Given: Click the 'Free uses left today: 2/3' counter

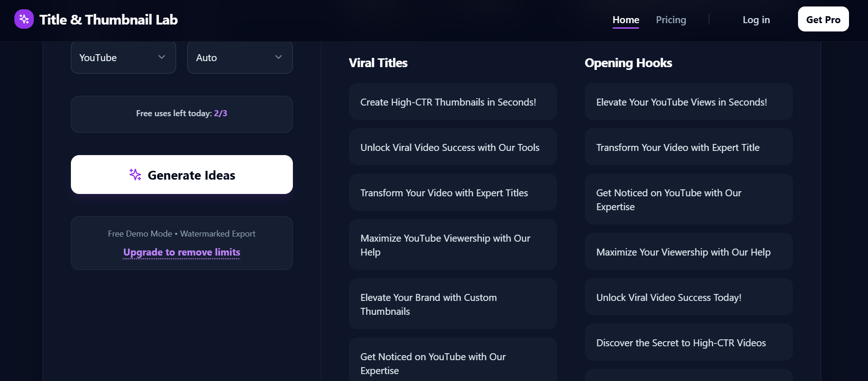Looking at the screenshot, I should tap(182, 113).
